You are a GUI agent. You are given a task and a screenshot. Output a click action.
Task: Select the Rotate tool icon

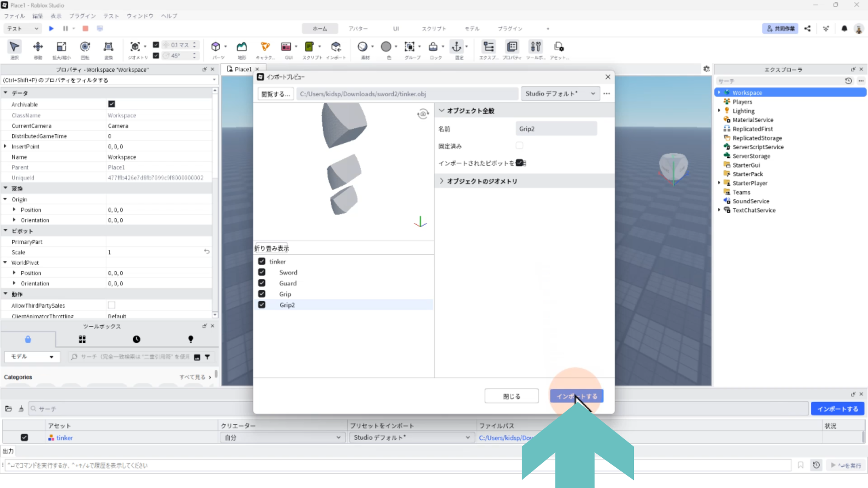point(85,47)
